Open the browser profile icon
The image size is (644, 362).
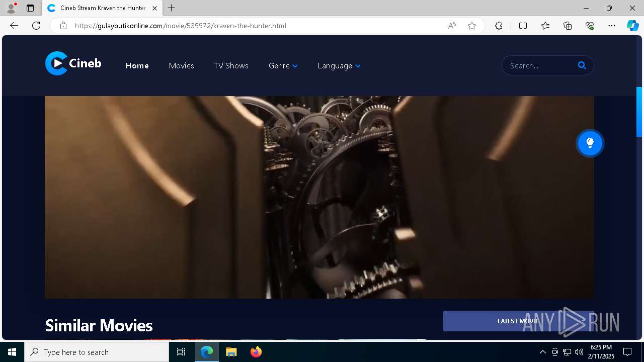[11, 8]
